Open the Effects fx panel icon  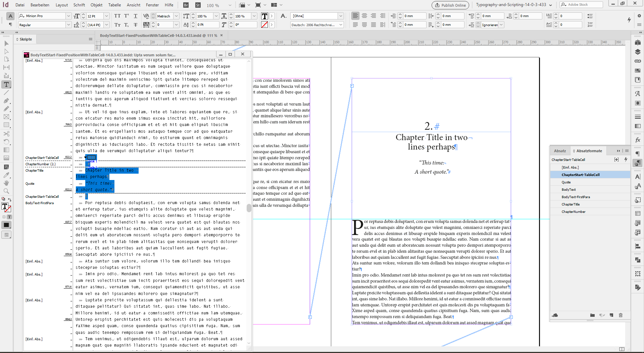pos(638,140)
